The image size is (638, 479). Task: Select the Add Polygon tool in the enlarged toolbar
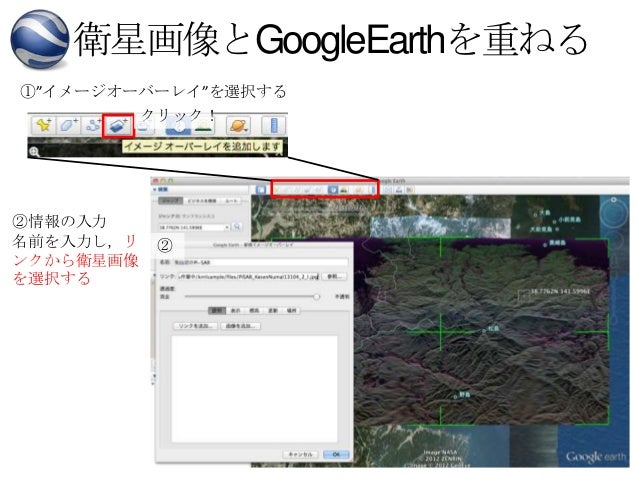[x=69, y=125]
